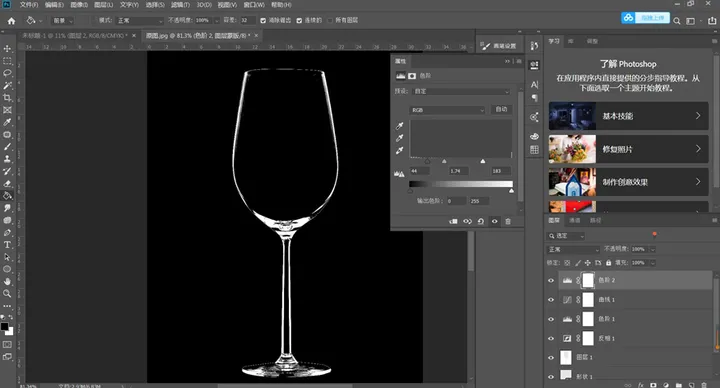Select the Brush tool
Screen dimensions: 720x388
click(x=7, y=147)
